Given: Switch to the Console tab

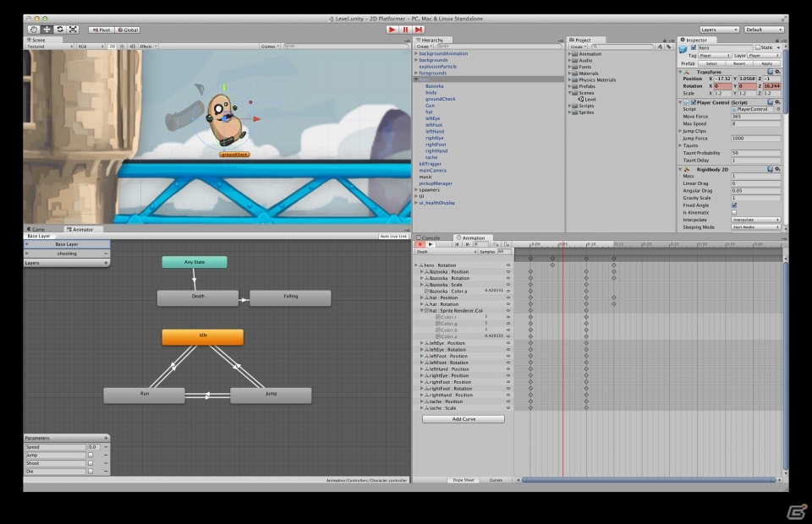Looking at the screenshot, I should pyautogui.click(x=428, y=238).
